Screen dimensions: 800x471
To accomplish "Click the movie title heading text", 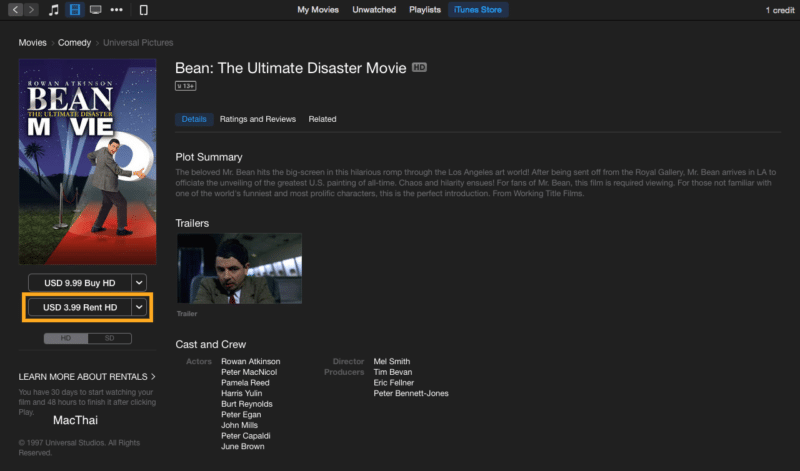I will click(291, 68).
